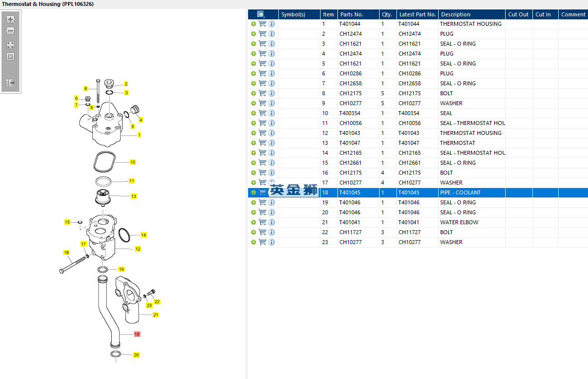Viewport: 588px width, 379px height.
Task: Sort by the Parts No. column header
Action: pyautogui.click(x=358, y=14)
